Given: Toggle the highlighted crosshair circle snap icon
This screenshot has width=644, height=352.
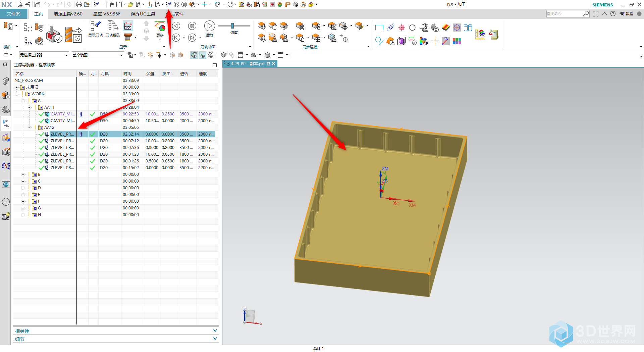Looking at the screenshot, I should [457, 28].
